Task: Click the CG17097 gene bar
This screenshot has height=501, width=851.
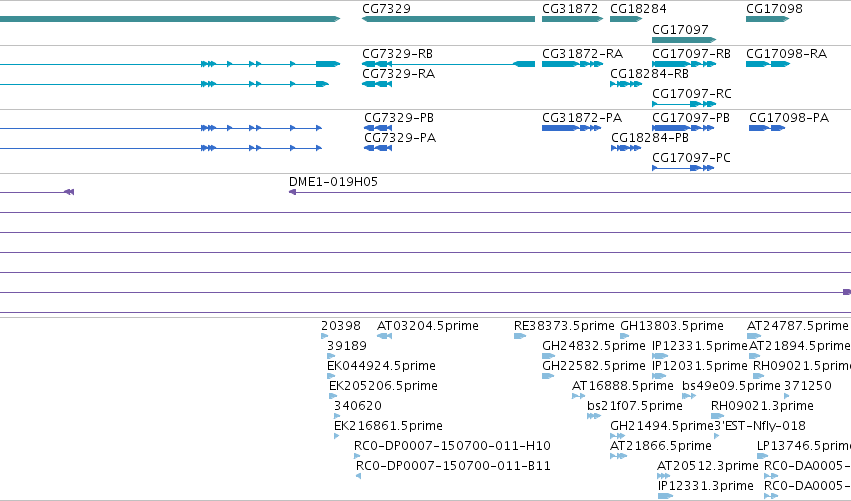Action: pyautogui.click(x=684, y=40)
